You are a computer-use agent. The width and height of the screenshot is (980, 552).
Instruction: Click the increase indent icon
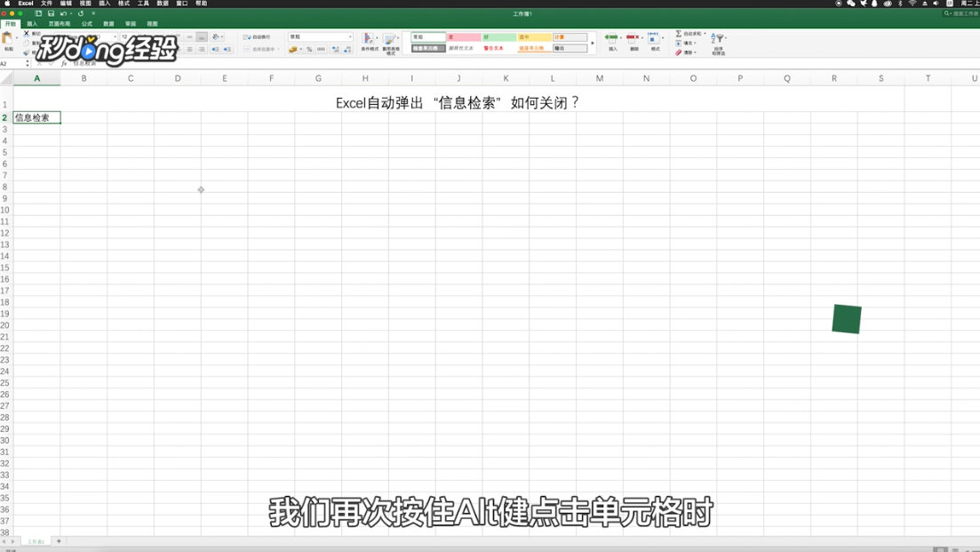tap(227, 49)
